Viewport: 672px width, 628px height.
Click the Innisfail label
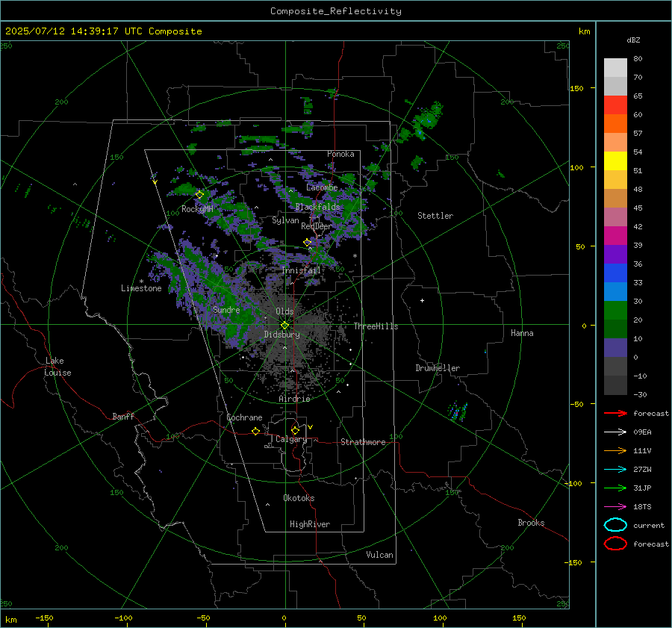tap(301, 270)
